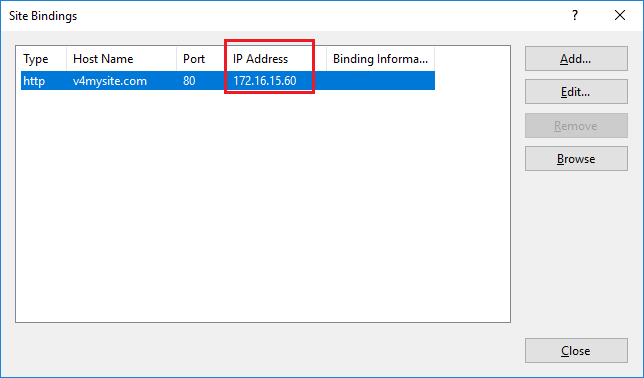
Task: Click the 172.16.15.60 IP address cell
Action: (x=264, y=81)
